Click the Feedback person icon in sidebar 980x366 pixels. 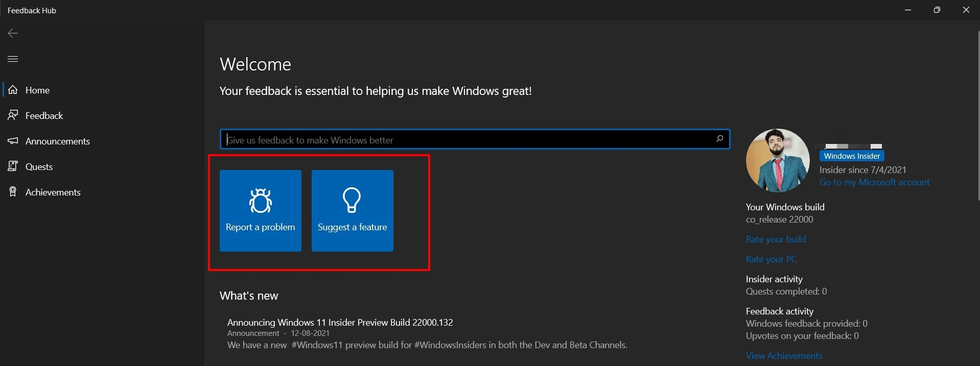coord(13,115)
